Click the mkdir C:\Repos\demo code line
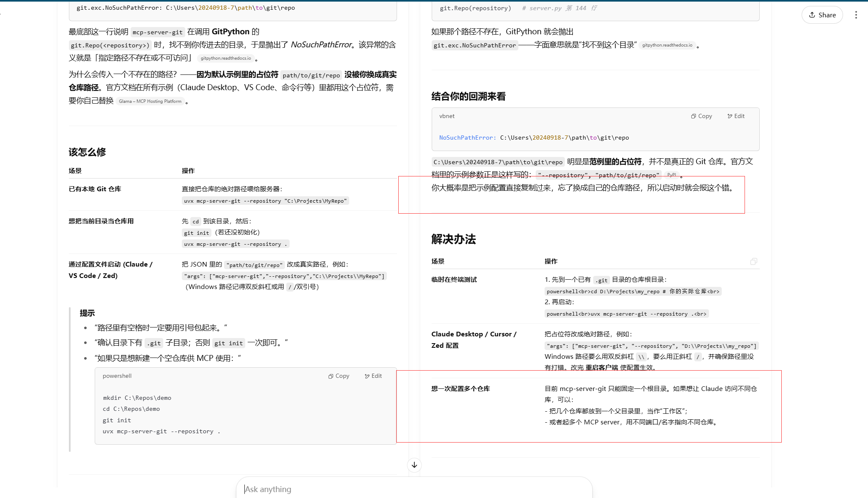The width and height of the screenshot is (868, 498). click(x=137, y=398)
